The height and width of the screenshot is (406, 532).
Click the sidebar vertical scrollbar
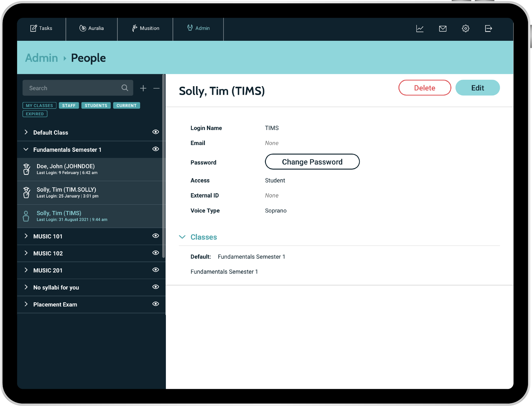pos(164,166)
